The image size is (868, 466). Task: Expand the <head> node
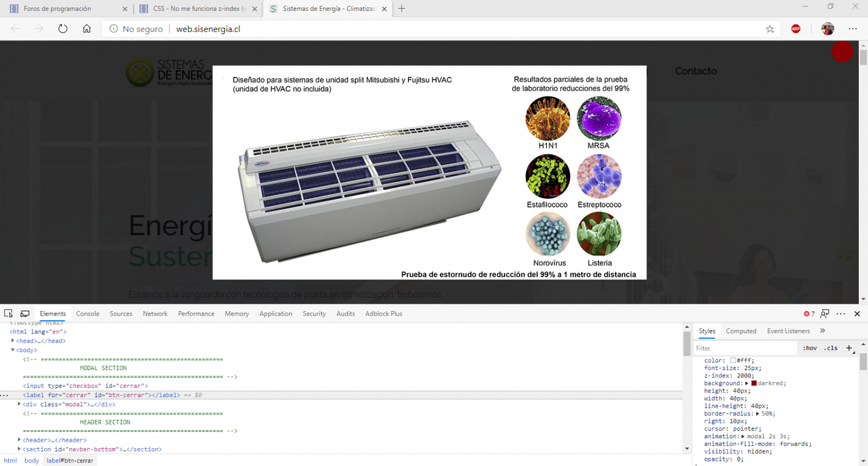(13, 341)
